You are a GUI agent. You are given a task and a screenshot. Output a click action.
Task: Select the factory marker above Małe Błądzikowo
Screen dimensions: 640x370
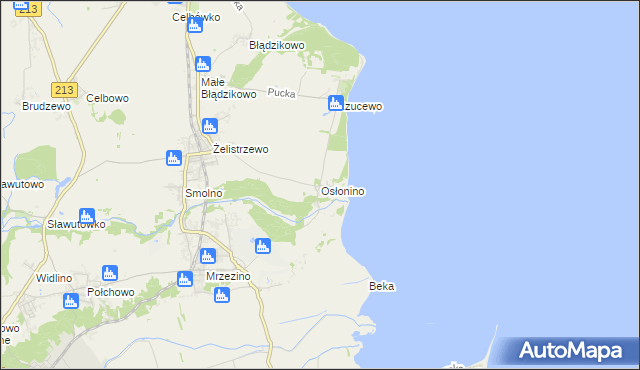203,64
